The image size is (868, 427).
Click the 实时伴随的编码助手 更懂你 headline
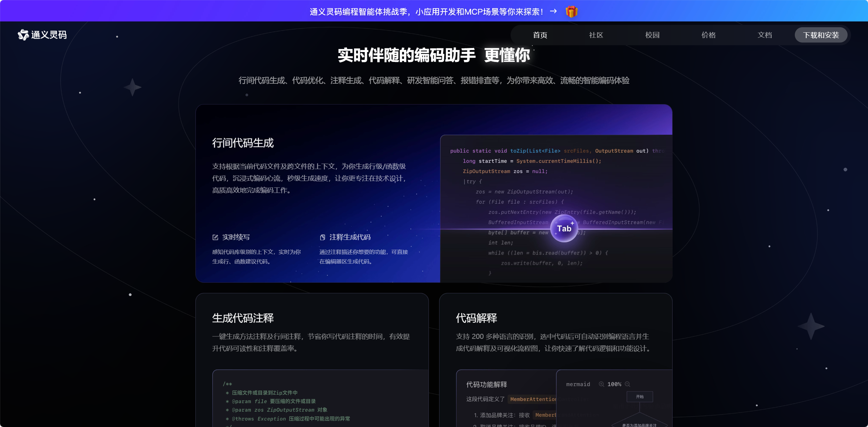(434, 55)
